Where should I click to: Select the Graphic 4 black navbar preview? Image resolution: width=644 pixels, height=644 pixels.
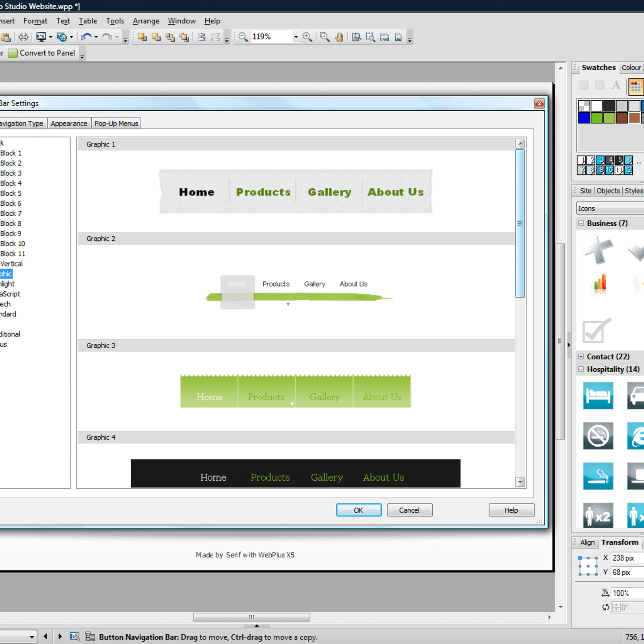296,473
